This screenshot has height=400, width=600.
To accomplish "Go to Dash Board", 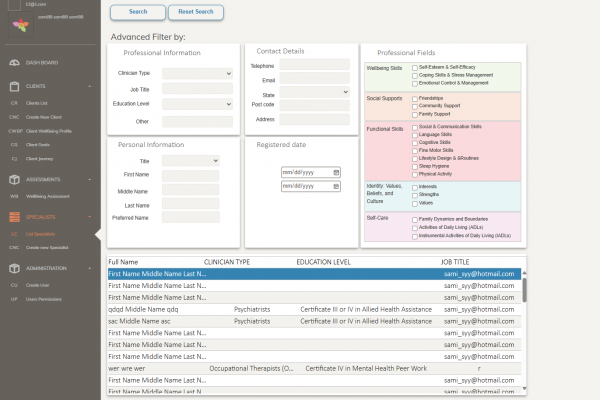I will click(x=42, y=62).
